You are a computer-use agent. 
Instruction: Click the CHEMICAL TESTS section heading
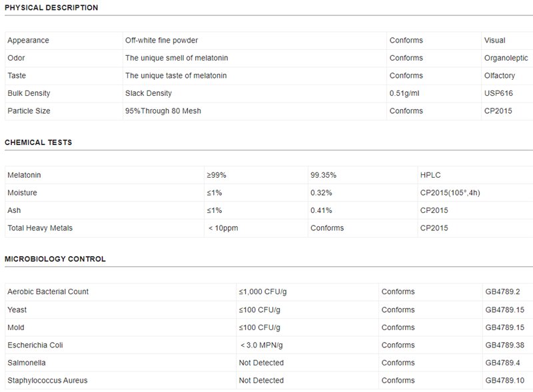39,142
